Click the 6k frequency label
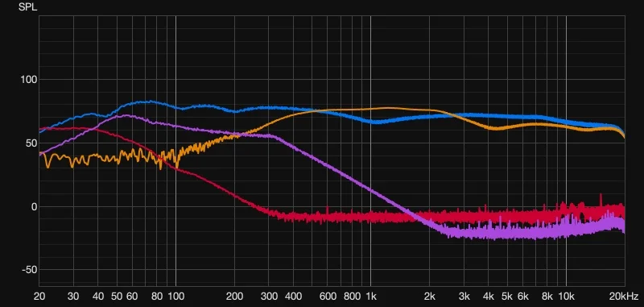Image resolution: width=644 pixels, height=307 pixels. coord(522,296)
